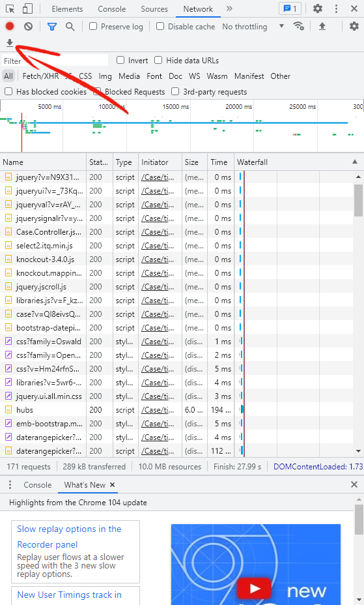
Task: Switch to the Console tab
Action: tap(112, 9)
